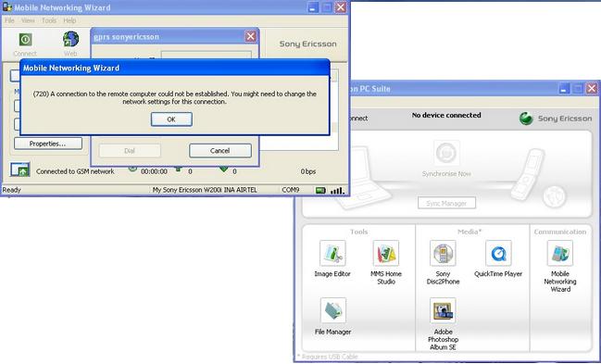Launch MMS Home Studio
The image size is (601, 364).
pyautogui.click(x=385, y=253)
